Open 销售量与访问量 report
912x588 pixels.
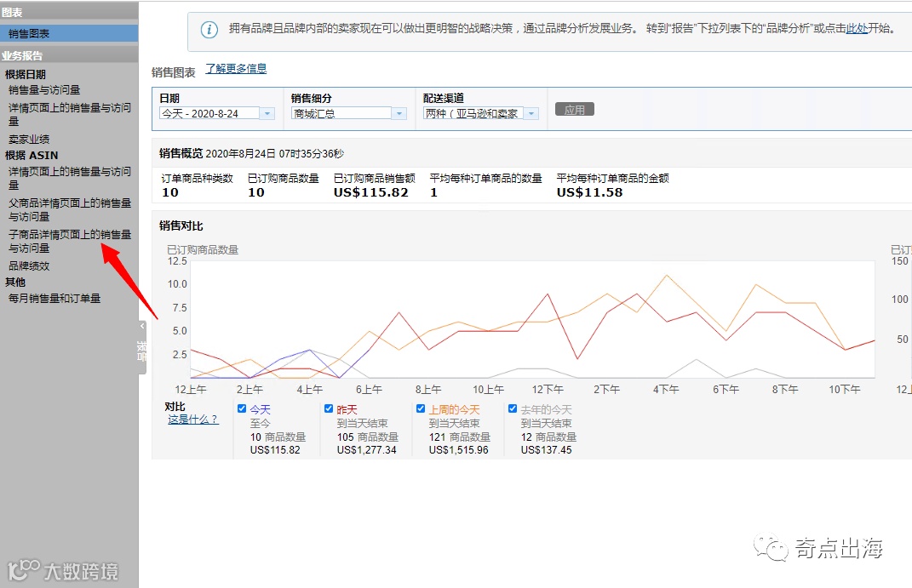coord(44,90)
